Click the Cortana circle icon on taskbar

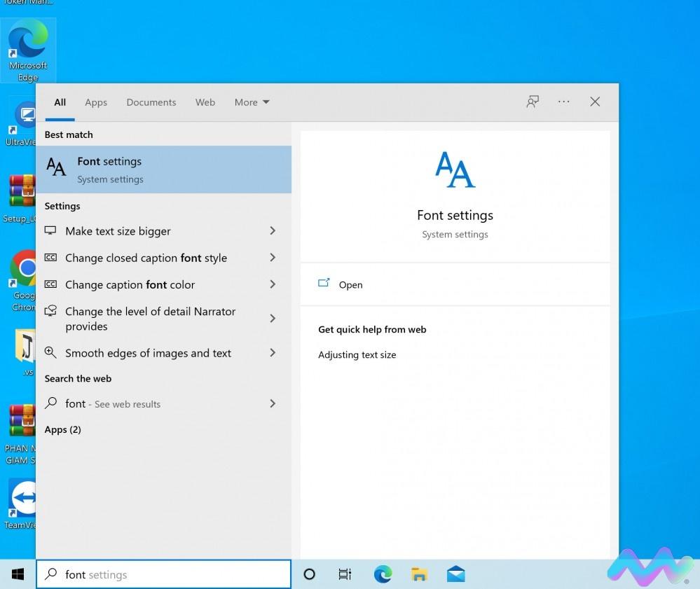[x=309, y=574]
